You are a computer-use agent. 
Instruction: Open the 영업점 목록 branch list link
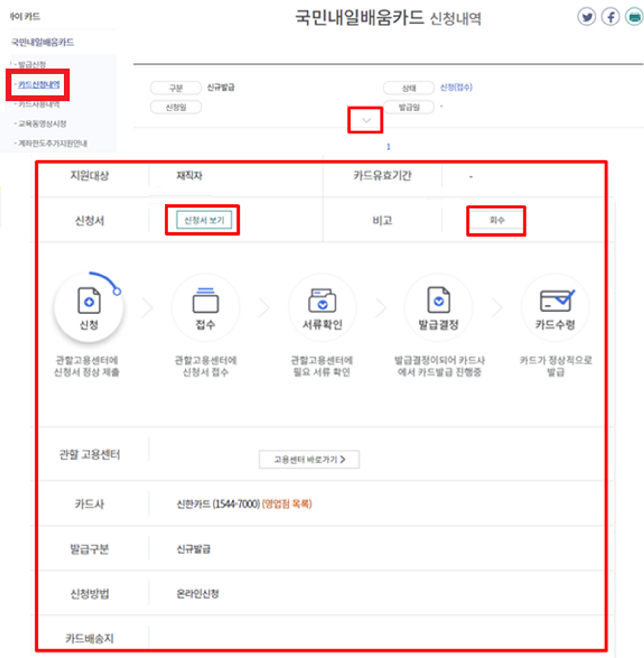click(287, 504)
